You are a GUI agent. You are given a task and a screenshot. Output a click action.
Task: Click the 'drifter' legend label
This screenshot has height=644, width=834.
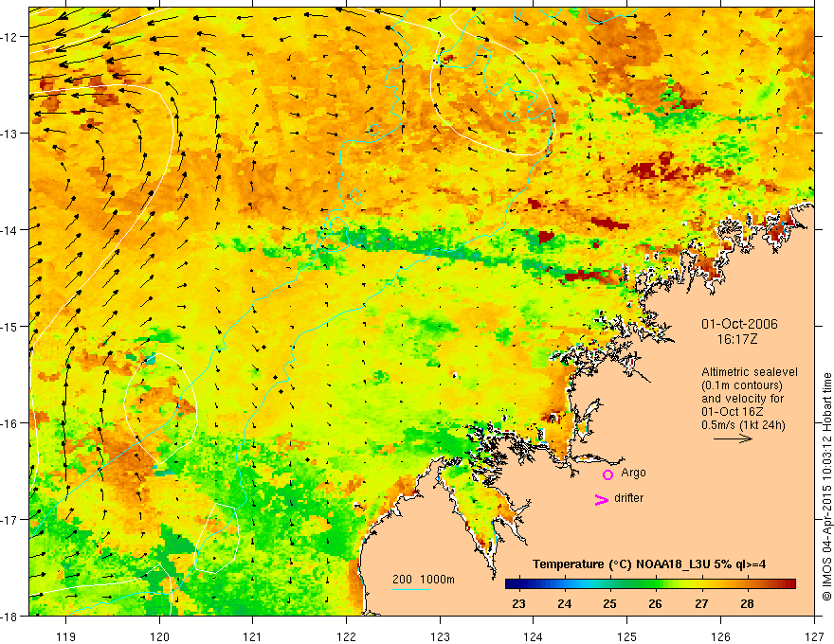click(x=628, y=498)
